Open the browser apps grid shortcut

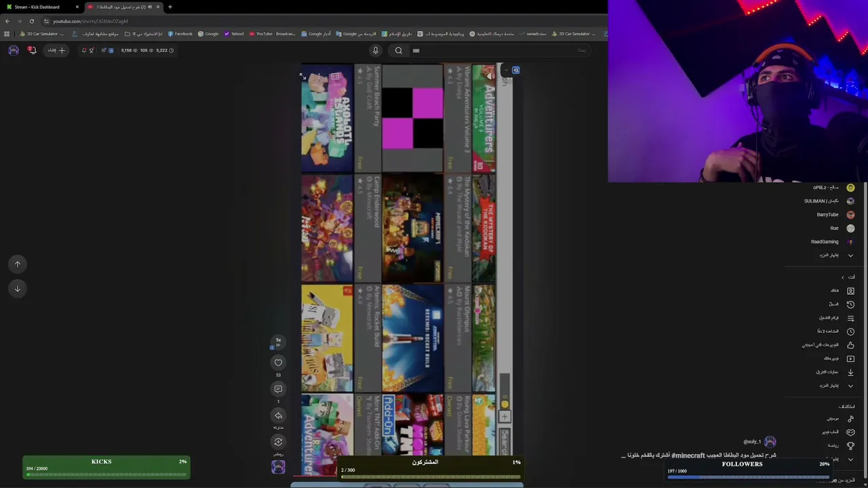tap(7, 34)
